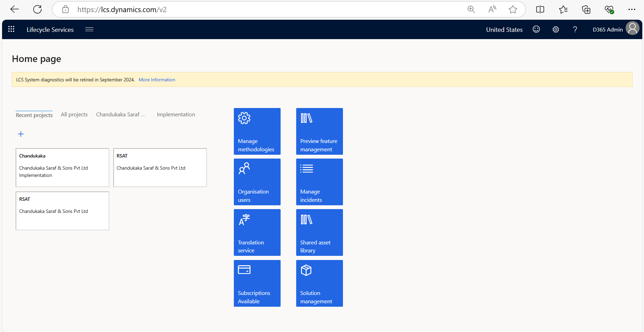
Task: Open browser Collections icon
Action: point(586,9)
